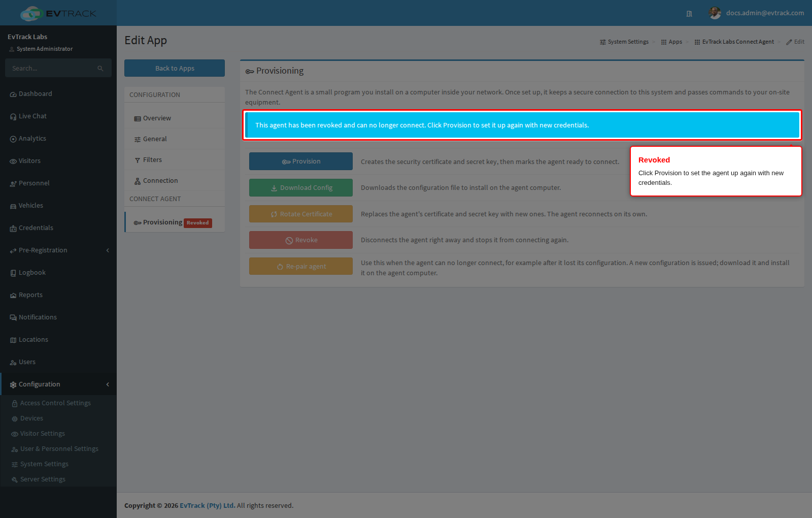Screen dimensions: 812x518
Task: Open the Connection tab
Action: point(175,181)
